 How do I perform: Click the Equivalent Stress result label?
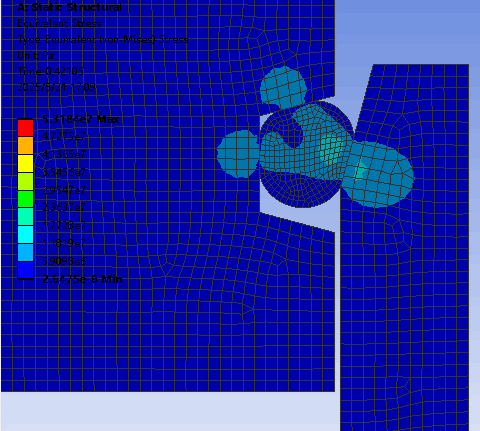tap(59, 24)
